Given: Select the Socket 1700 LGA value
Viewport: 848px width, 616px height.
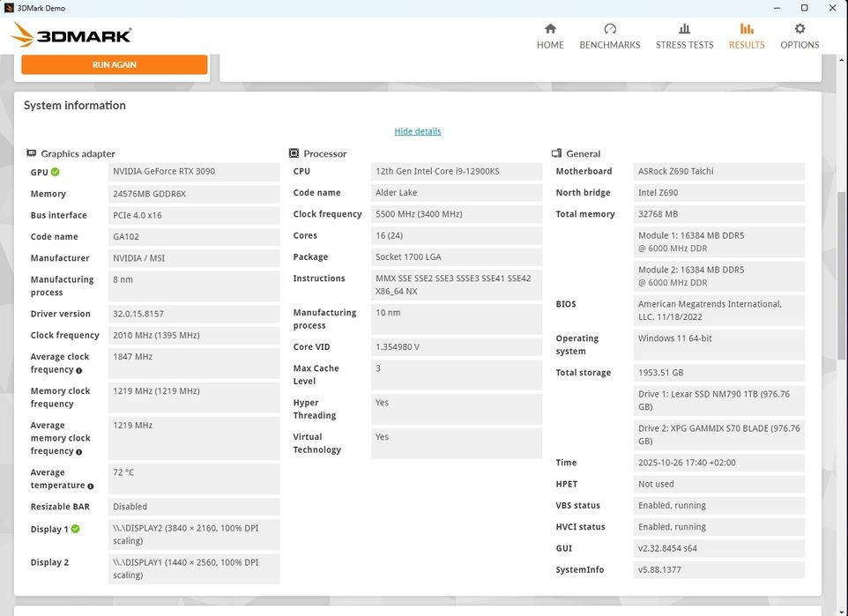Looking at the screenshot, I should (x=457, y=257).
